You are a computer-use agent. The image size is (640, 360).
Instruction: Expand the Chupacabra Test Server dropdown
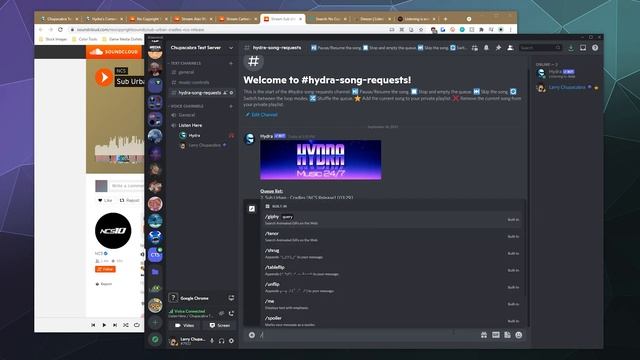(x=231, y=48)
